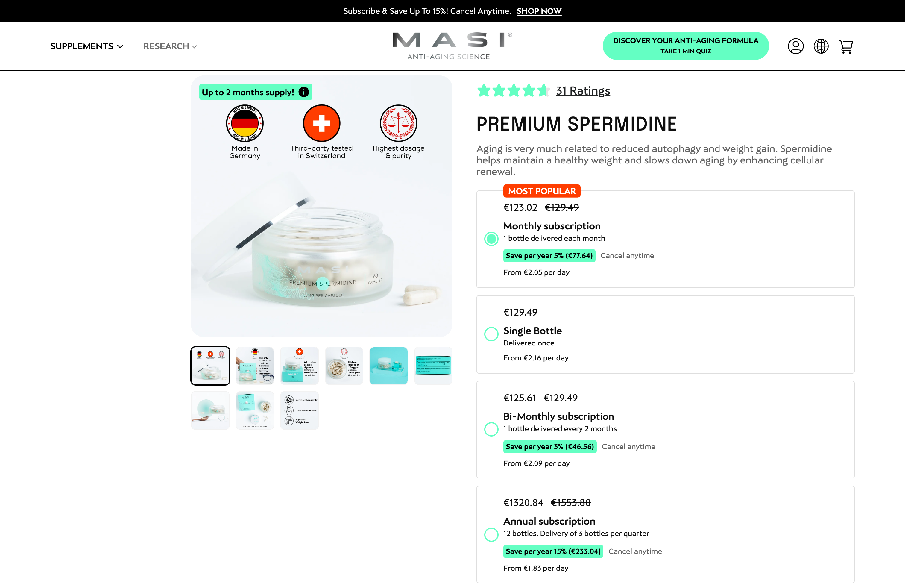Click the Highest dosage & purity scales badge
The image size is (905, 588).
pyautogui.click(x=399, y=123)
